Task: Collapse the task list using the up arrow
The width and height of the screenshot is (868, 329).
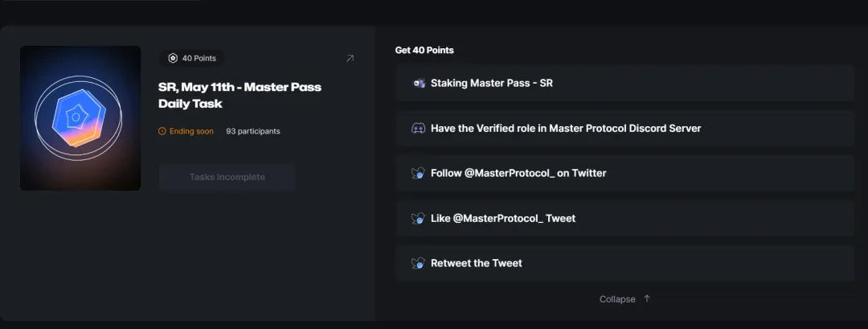Action: pos(647,299)
